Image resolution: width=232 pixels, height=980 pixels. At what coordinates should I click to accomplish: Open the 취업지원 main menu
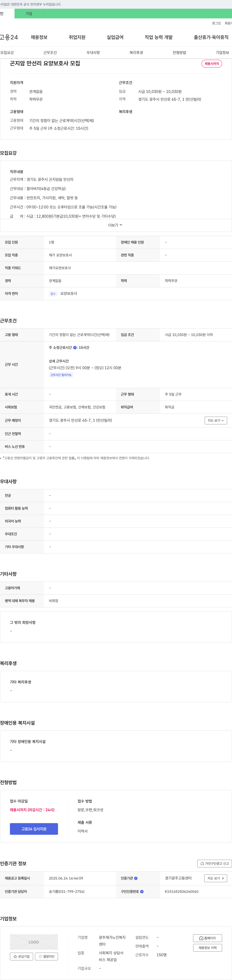pos(77,37)
